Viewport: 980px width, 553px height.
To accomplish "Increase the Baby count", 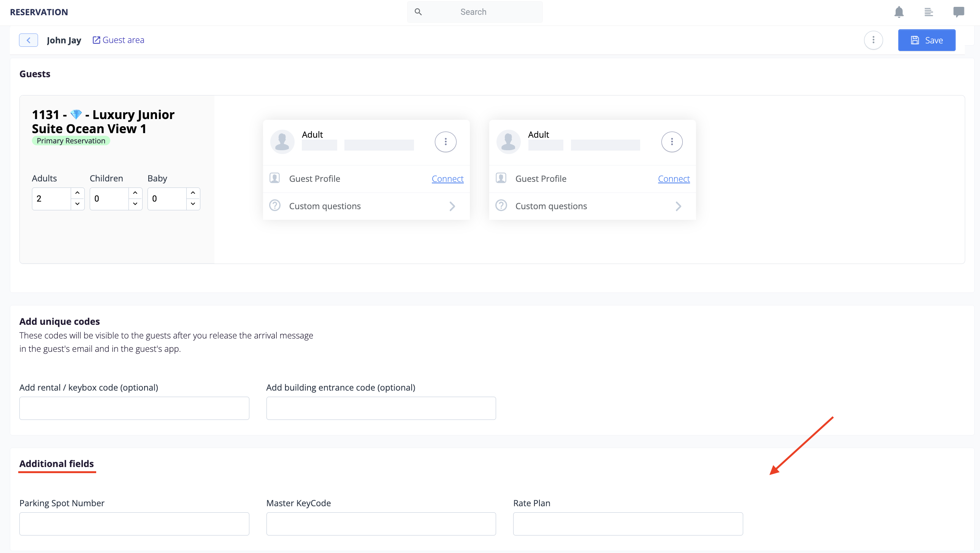I will [193, 193].
